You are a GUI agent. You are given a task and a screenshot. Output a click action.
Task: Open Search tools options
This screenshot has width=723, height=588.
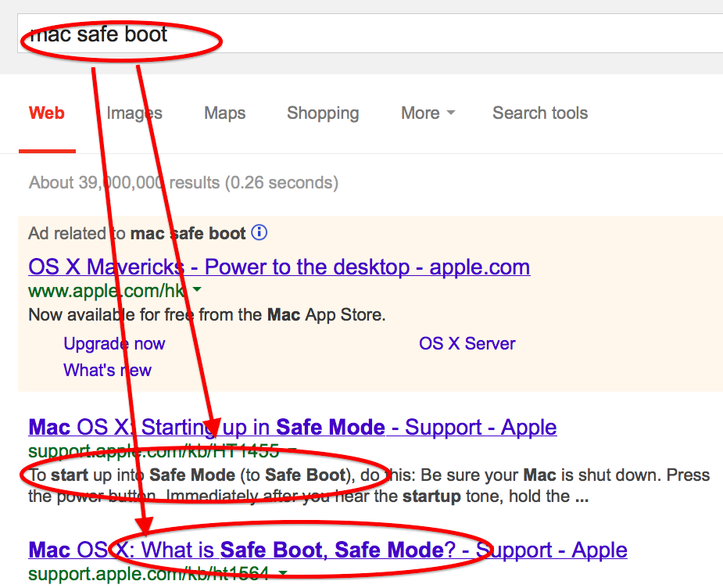540,113
